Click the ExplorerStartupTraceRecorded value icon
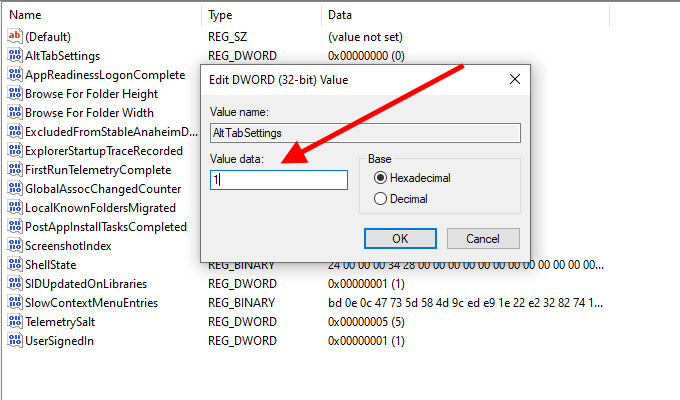 click(x=14, y=150)
